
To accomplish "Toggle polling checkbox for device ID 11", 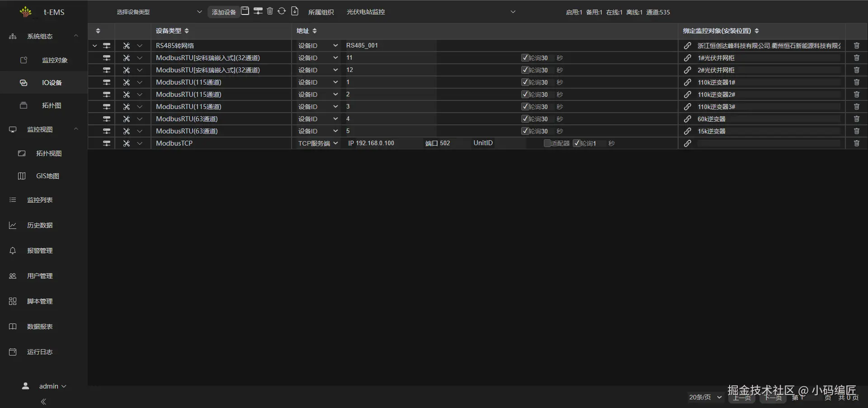I will pos(525,58).
